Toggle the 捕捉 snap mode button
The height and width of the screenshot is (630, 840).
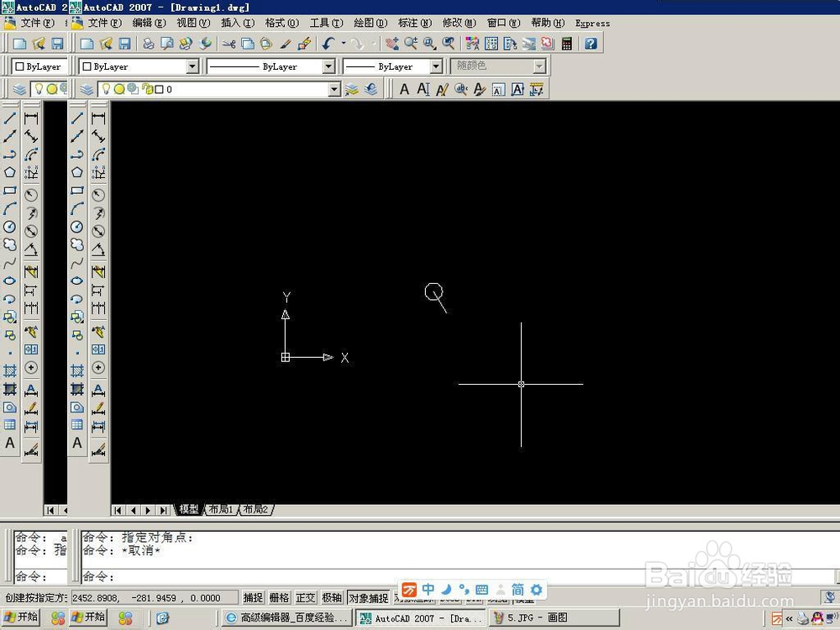[253, 597]
